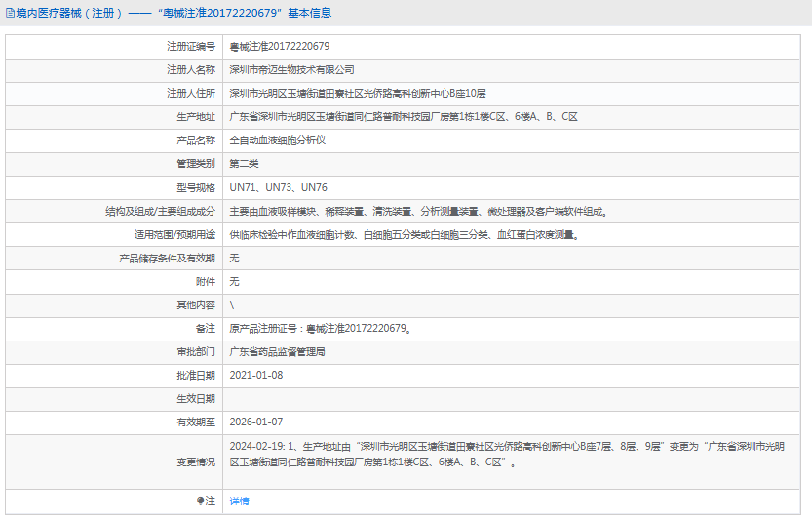Click the 有效期至 label
812x522 pixels.
[196, 422]
